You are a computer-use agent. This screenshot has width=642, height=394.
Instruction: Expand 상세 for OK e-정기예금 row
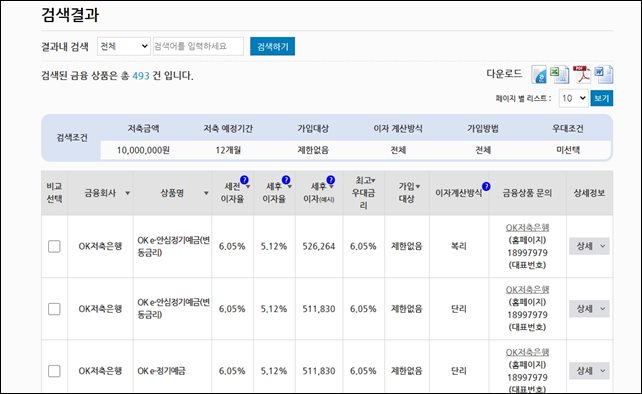(589, 371)
